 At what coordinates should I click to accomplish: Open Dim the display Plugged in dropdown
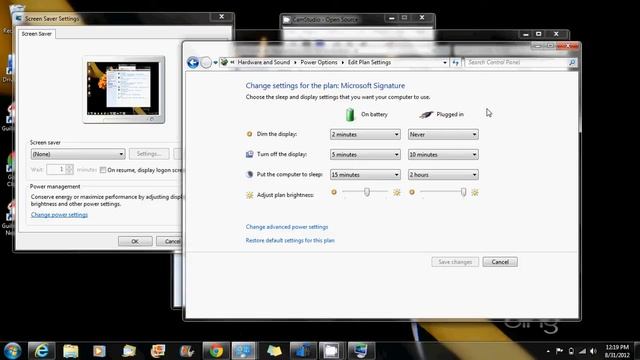(x=443, y=134)
